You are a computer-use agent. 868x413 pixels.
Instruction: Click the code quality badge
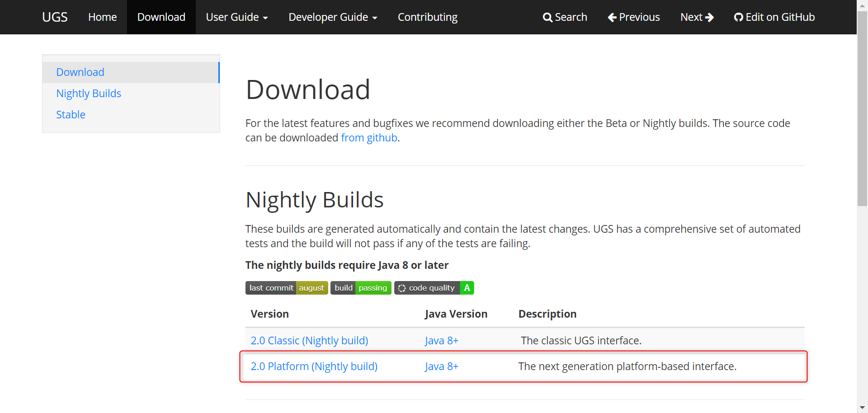(434, 288)
